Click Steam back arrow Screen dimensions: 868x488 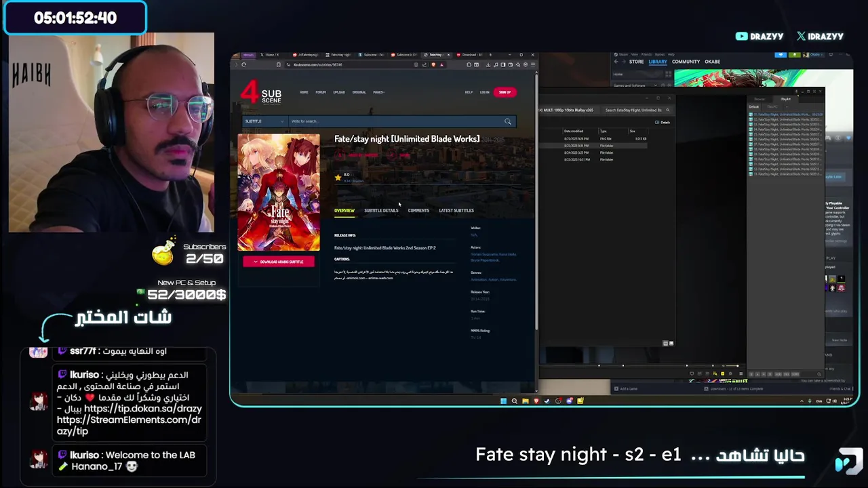click(x=616, y=62)
